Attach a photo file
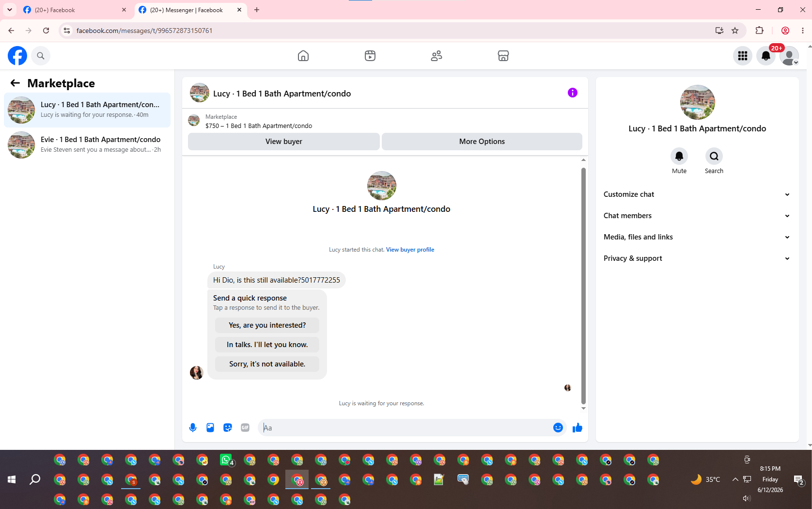Viewport: 812px width, 509px height. 210,428
